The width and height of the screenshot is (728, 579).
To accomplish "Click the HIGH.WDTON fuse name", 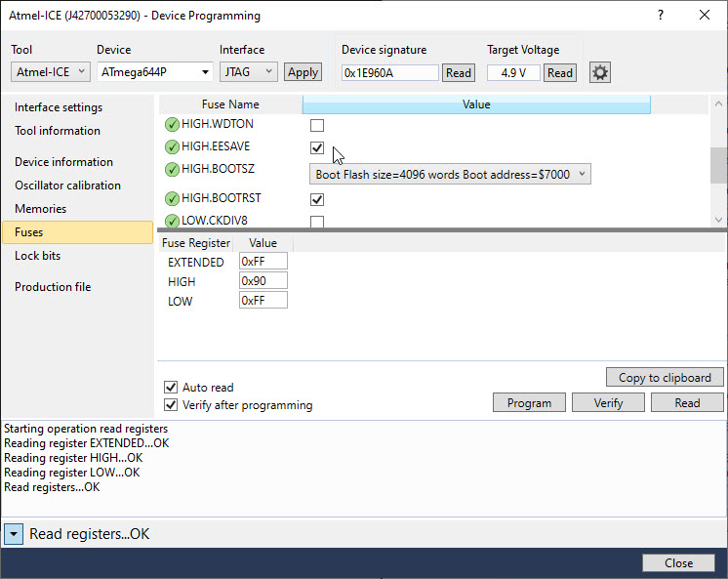I will 218,124.
